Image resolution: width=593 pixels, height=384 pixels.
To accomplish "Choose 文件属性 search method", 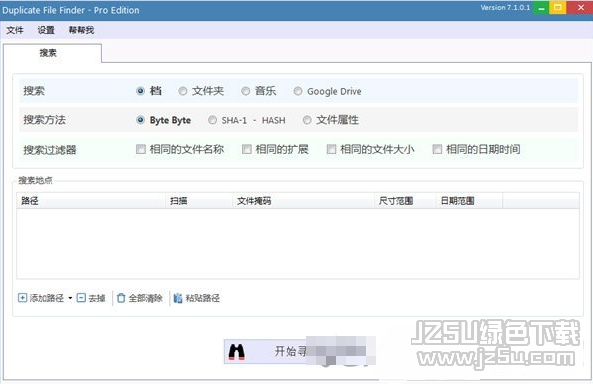I will point(307,120).
